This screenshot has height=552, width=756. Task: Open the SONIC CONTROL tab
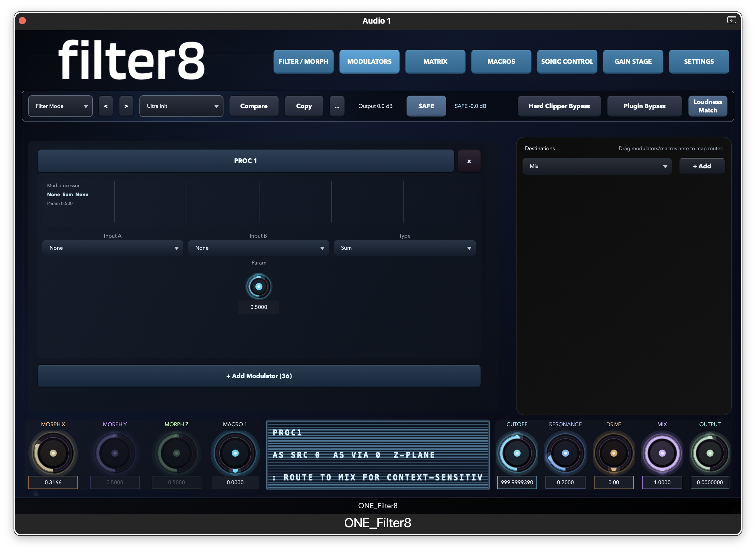pos(567,61)
